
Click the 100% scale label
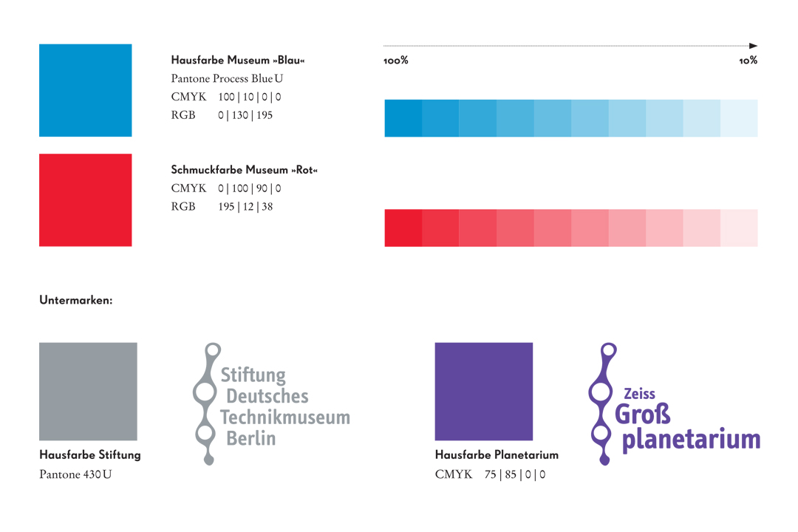point(396,61)
